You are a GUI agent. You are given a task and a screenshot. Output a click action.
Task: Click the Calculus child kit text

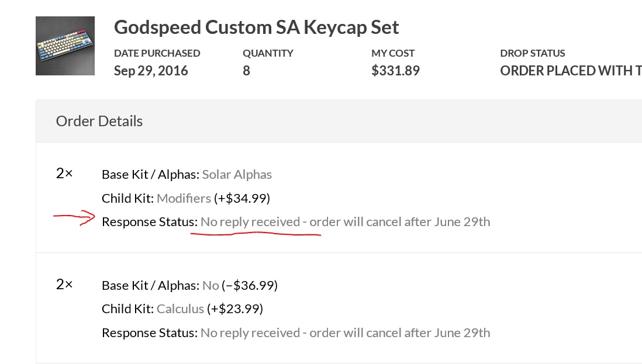[x=180, y=308]
